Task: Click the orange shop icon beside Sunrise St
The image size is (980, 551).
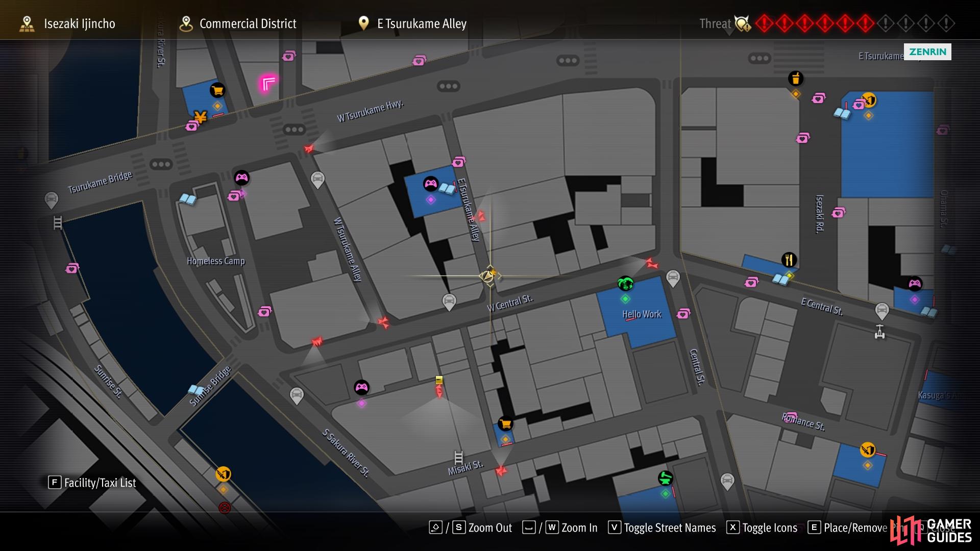Action: point(223,474)
